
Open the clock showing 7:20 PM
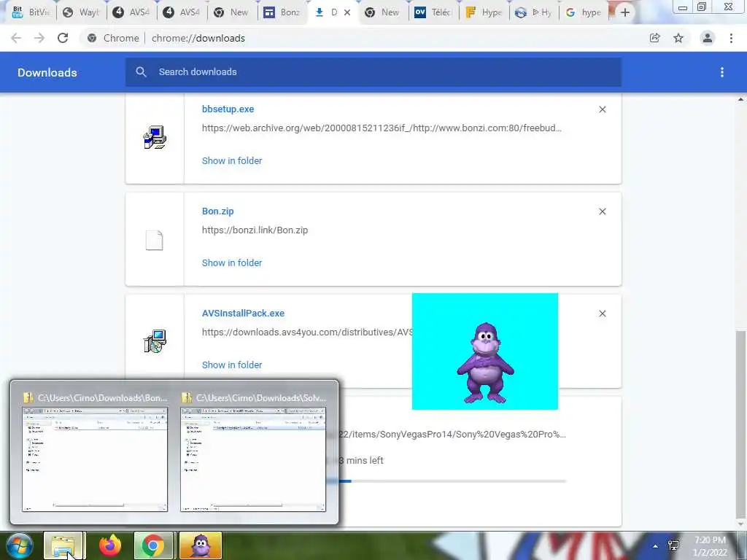[x=710, y=546]
